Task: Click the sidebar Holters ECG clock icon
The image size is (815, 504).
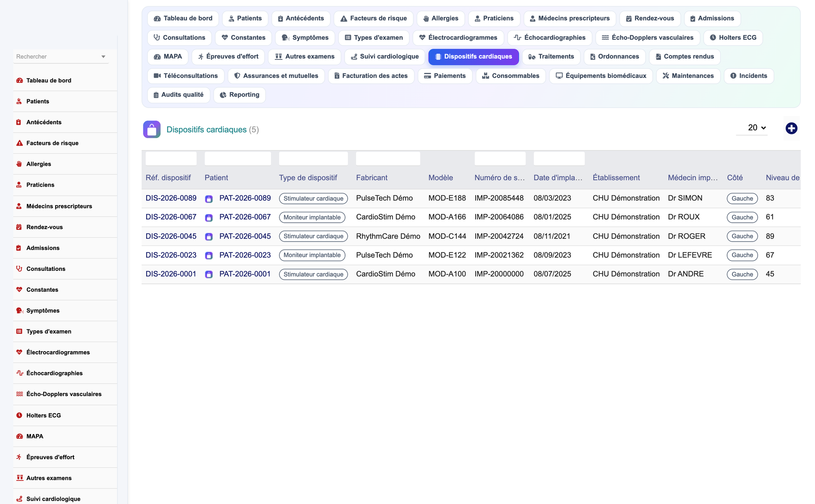Action: [x=19, y=415]
